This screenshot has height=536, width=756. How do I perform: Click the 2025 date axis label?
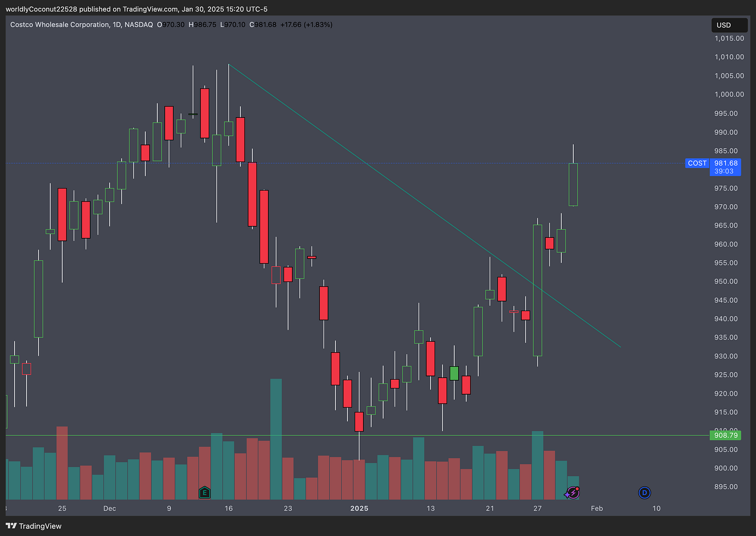click(x=359, y=508)
